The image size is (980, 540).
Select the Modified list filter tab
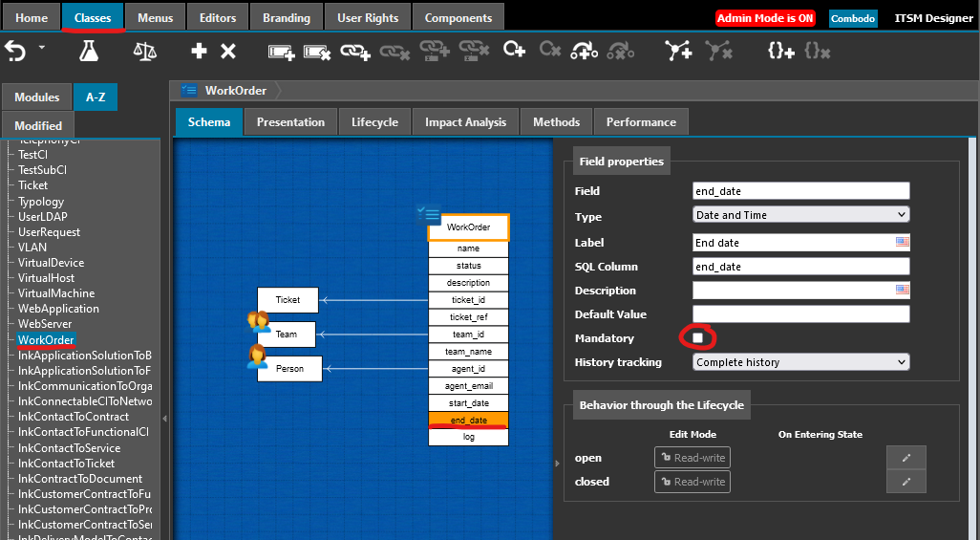point(38,125)
